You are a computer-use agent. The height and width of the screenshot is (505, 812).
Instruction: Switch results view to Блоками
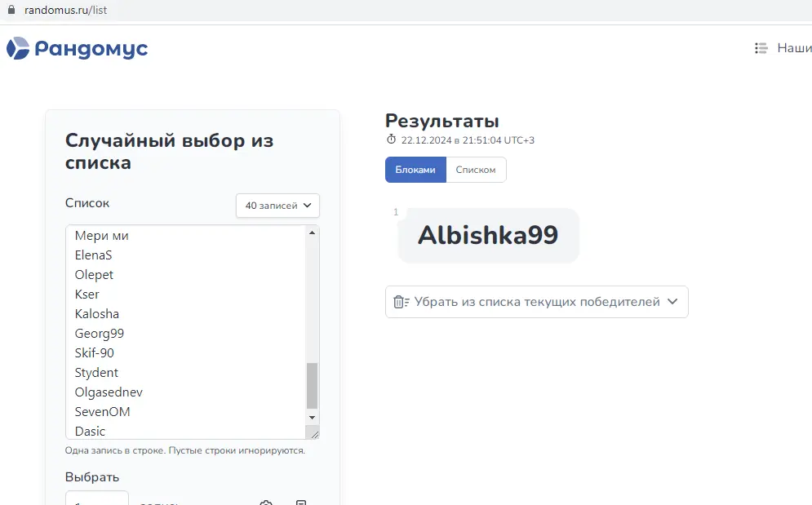pos(415,170)
